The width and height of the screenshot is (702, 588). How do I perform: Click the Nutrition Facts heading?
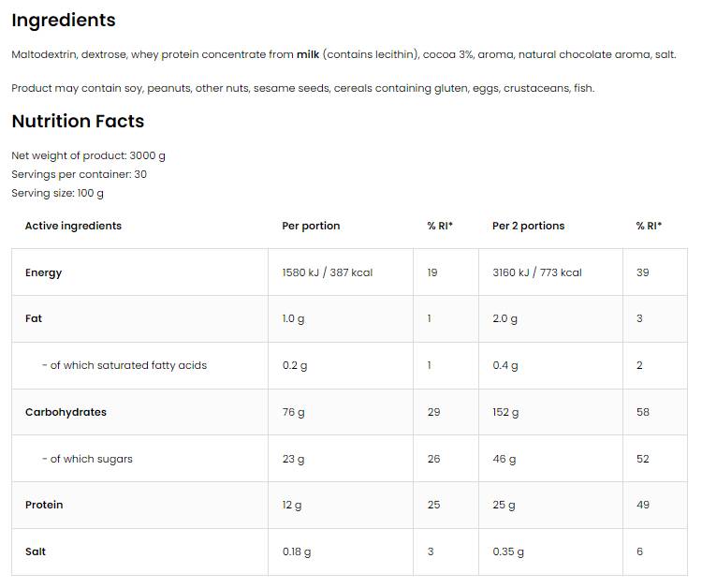(x=78, y=121)
